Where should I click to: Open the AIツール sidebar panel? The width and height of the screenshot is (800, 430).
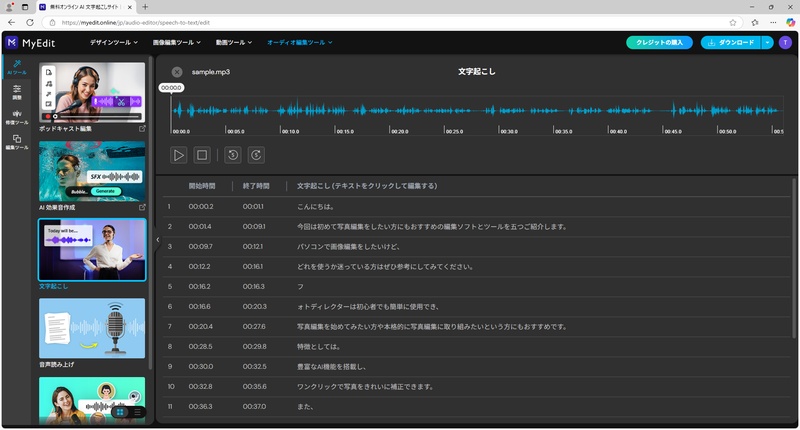(17, 67)
